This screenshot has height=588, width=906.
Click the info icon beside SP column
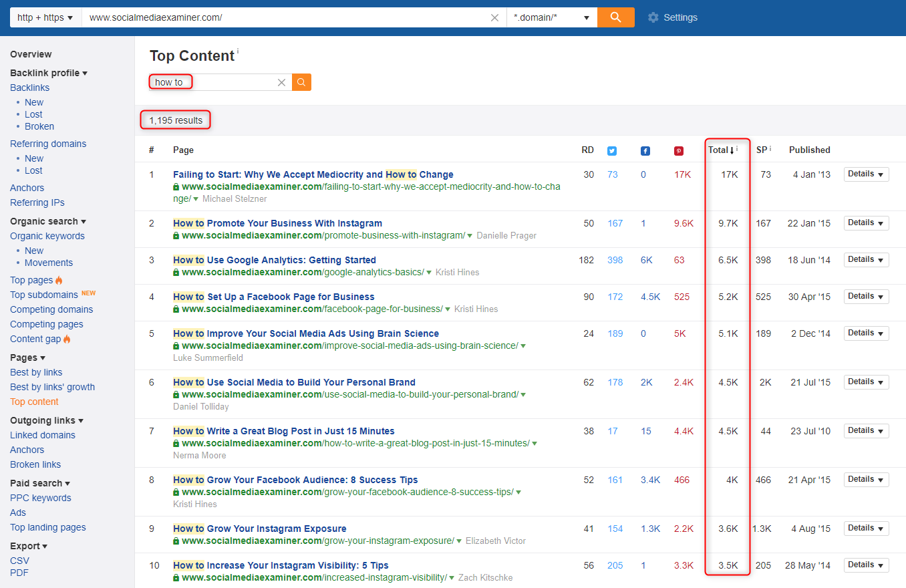tap(770, 149)
